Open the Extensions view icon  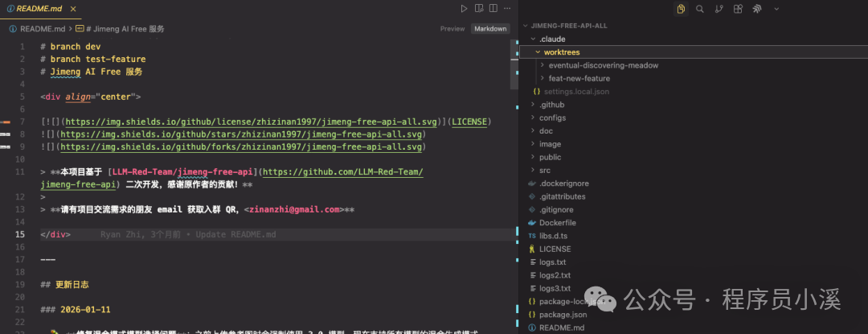click(737, 9)
